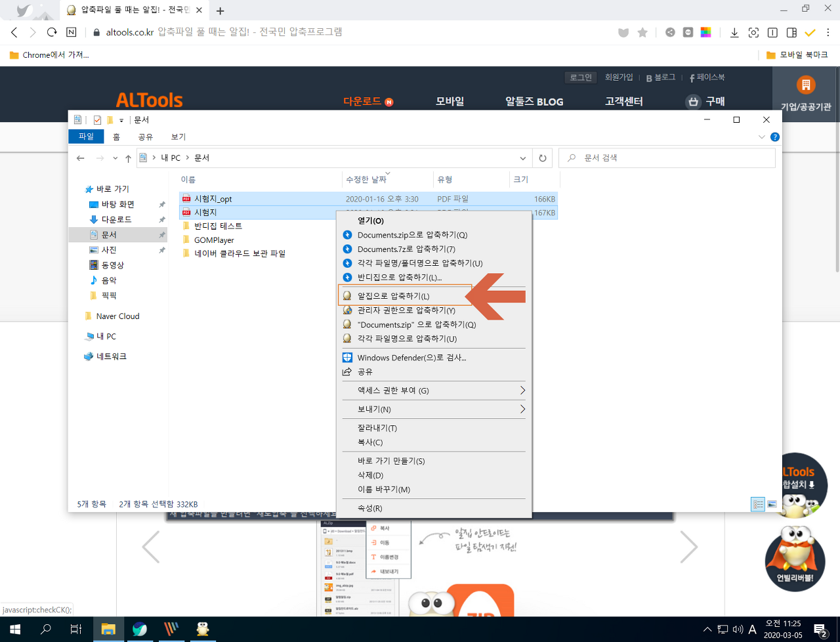Expand the Explorer ribbon chevron
The height and width of the screenshot is (642, 840).
pos(762,137)
